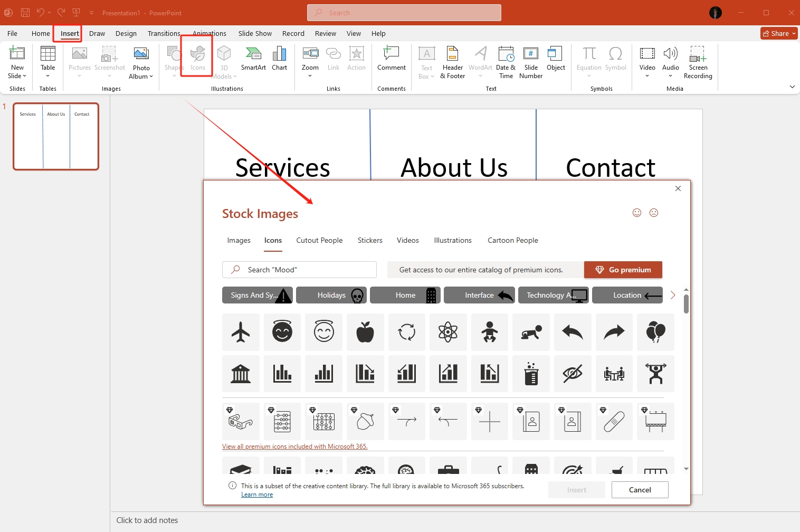Choose the apple icon
The width and height of the screenshot is (800, 532).
[365, 332]
